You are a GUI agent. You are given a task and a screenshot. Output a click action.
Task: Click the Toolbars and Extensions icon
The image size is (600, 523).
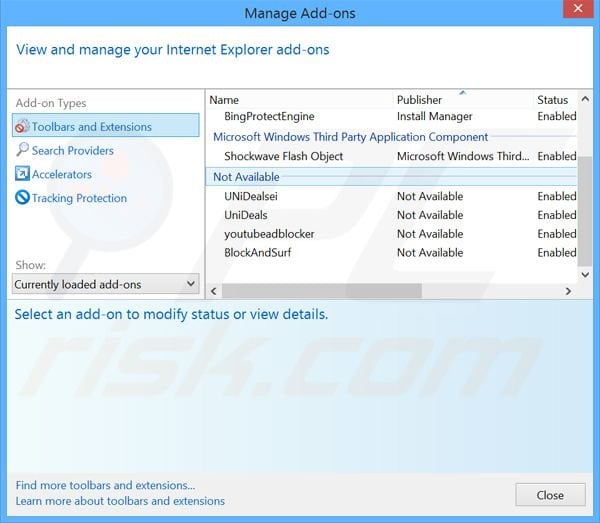click(22, 127)
